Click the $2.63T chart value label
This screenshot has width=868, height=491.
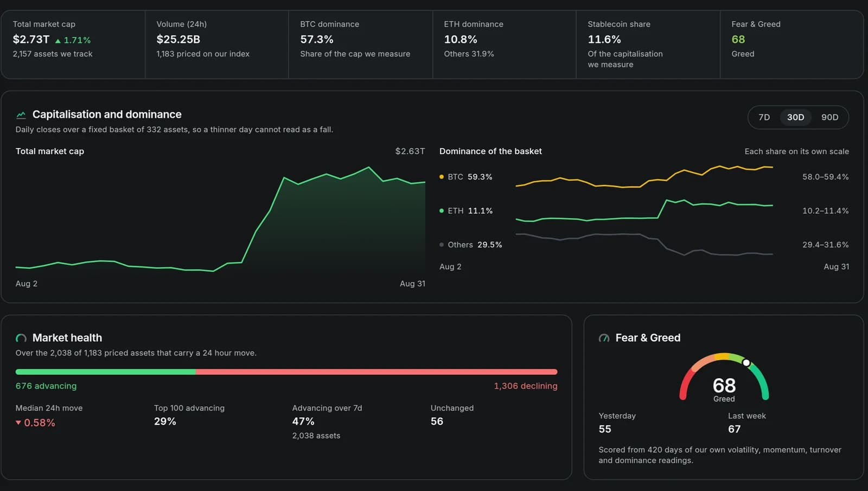coord(410,151)
